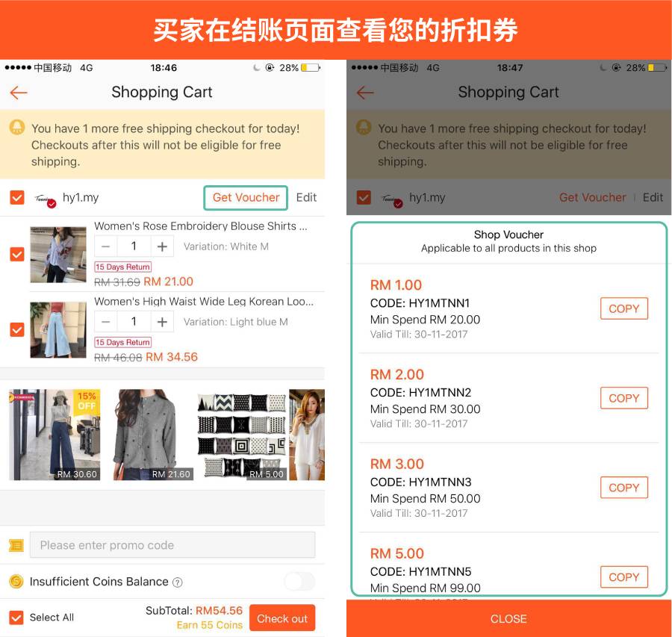Click 15 Days Return tag on wide leg pants
Viewport: 672px width, 637px height.
click(122, 342)
